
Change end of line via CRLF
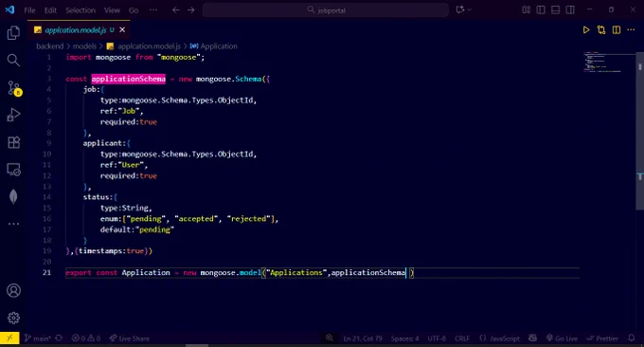point(462,338)
